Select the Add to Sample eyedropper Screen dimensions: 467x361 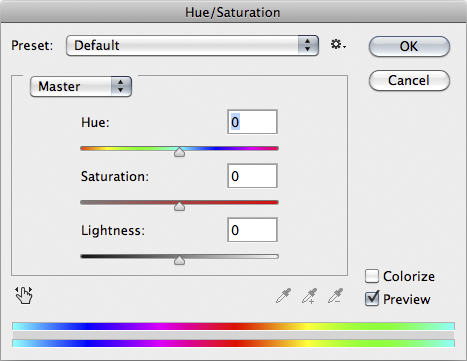(x=309, y=296)
